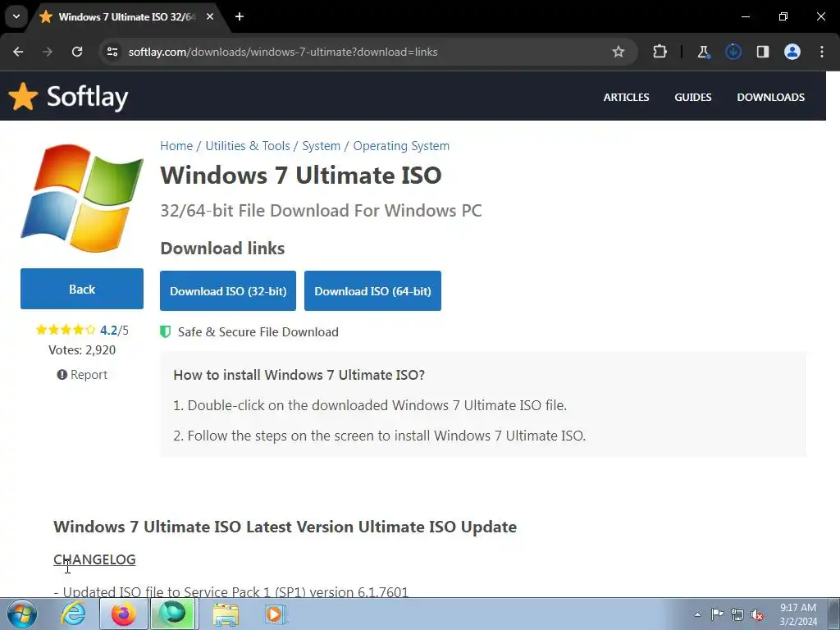Open Windows Explorer folder in taskbar
The width and height of the screenshot is (840, 630).
[226, 614]
